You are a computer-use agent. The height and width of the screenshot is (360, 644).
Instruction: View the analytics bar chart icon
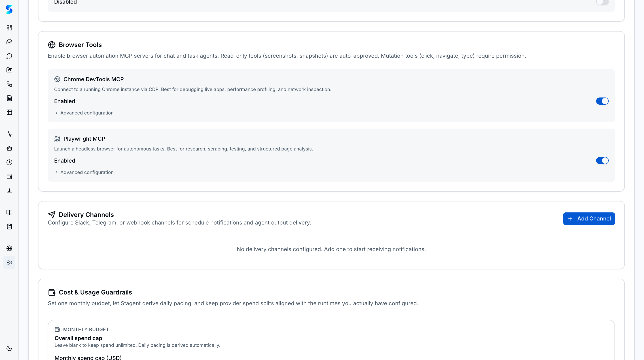pyautogui.click(x=9, y=191)
